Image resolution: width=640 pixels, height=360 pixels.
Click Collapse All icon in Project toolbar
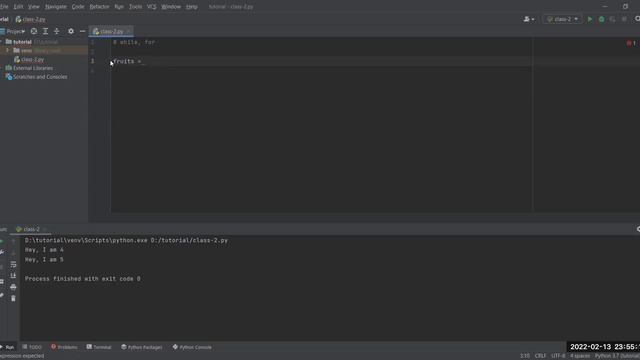tap(57, 31)
